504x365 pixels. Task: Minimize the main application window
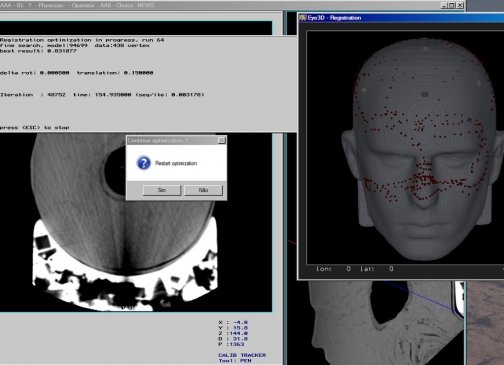[x=444, y=5]
